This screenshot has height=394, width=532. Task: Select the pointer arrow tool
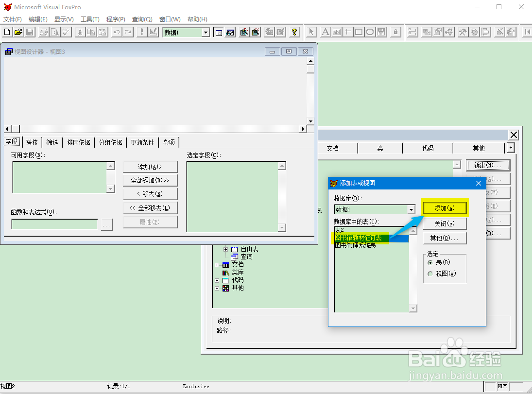[311, 32]
